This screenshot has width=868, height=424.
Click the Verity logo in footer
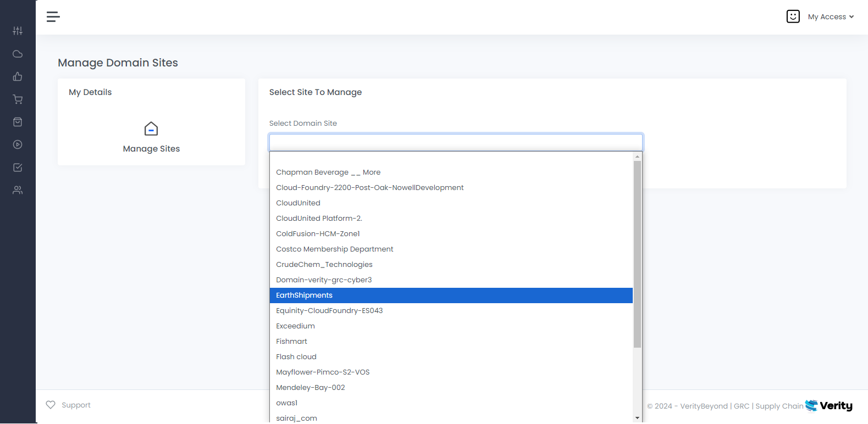[828, 406]
